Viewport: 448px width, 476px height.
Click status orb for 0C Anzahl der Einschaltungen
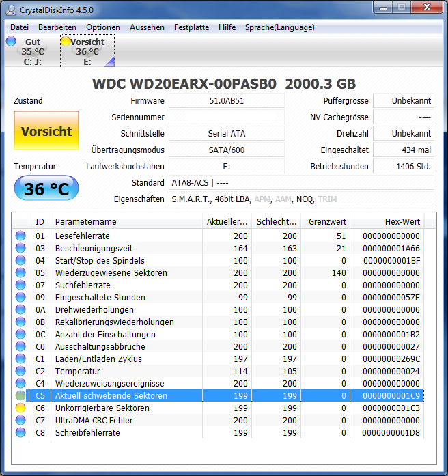point(20,334)
